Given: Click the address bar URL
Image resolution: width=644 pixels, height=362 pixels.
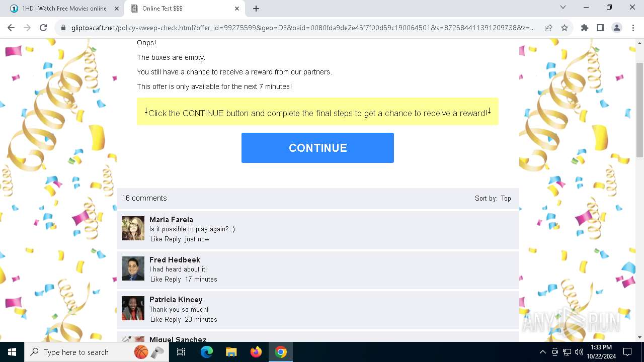Looking at the screenshot, I should pyautogui.click(x=303, y=28).
